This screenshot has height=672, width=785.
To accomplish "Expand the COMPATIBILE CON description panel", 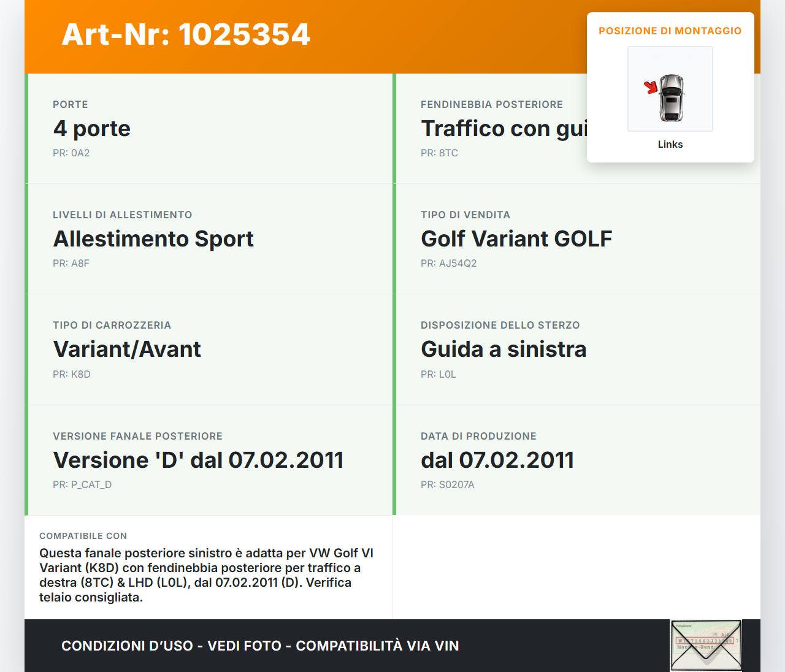I will click(209, 567).
